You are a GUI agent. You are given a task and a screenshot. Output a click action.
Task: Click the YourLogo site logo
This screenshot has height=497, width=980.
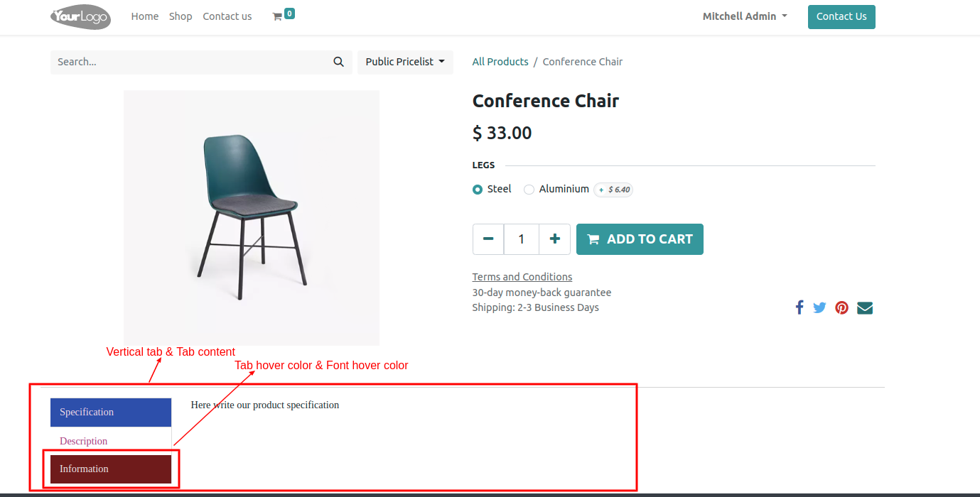(81, 16)
